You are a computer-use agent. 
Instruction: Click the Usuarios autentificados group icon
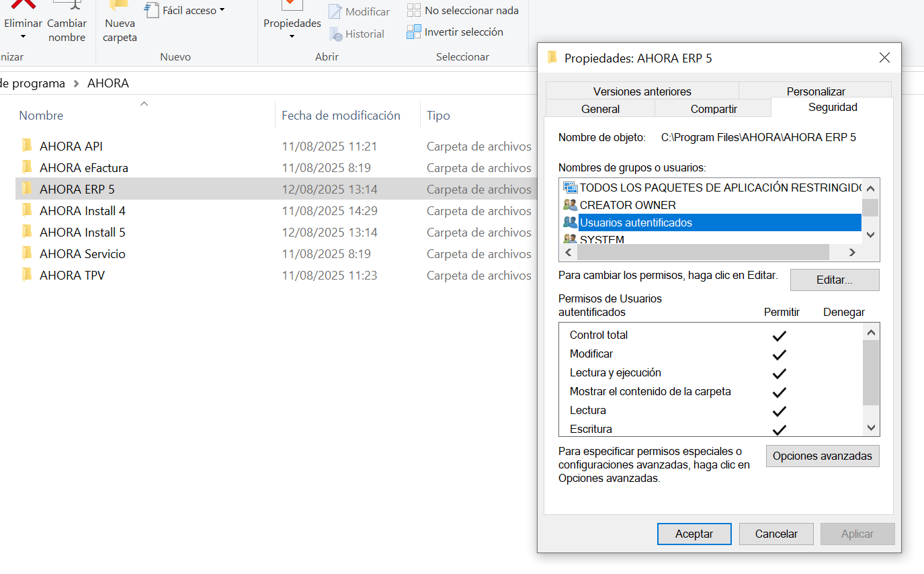pos(571,222)
